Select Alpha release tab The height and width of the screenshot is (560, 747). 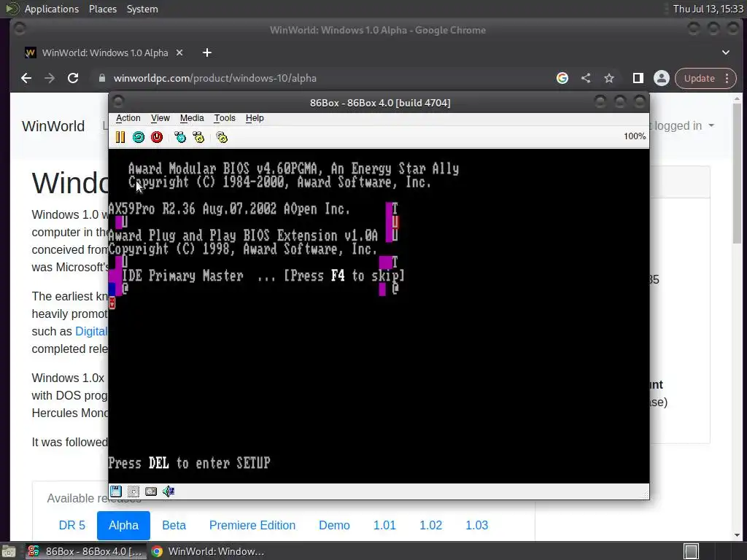tap(123, 525)
